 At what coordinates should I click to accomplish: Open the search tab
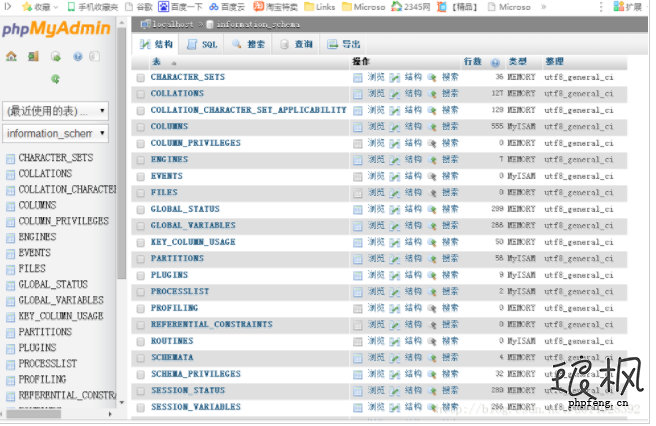tap(248, 44)
